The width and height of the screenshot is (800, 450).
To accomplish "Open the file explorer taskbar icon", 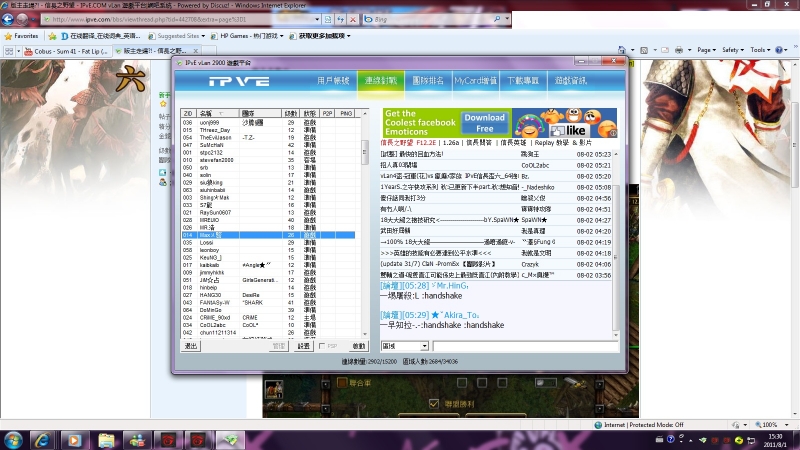I will pyautogui.click(x=107, y=439).
